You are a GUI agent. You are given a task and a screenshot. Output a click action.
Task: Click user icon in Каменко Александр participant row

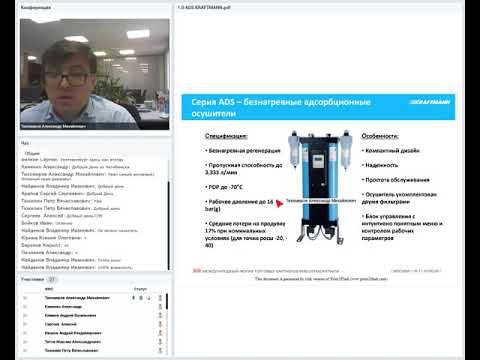(x=160, y=307)
